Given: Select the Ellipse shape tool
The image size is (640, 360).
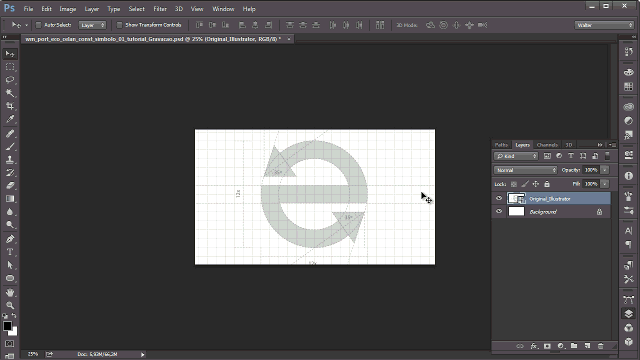Looking at the screenshot, I should pyautogui.click(x=10, y=278).
